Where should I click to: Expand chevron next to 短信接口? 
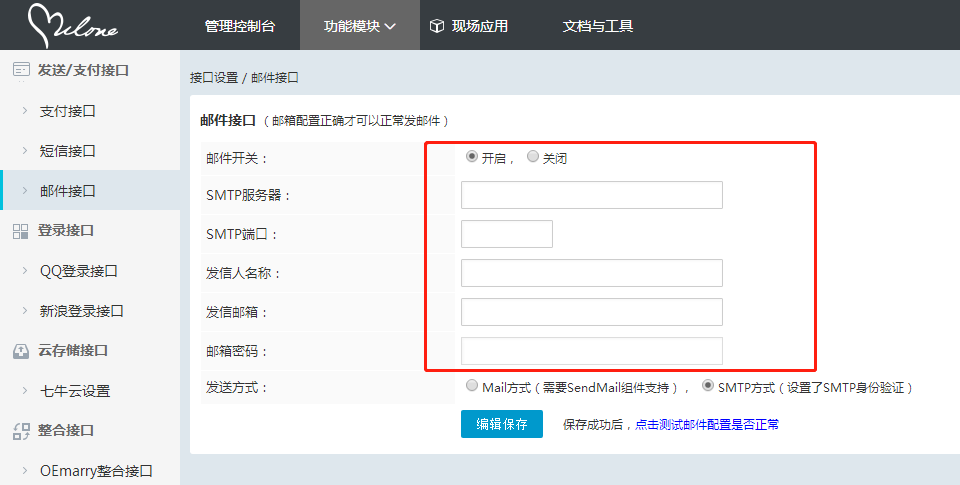[x=24, y=150]
